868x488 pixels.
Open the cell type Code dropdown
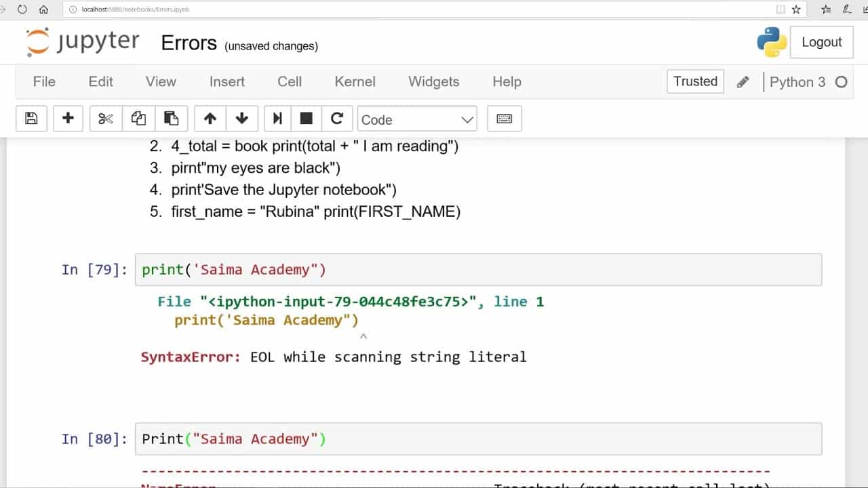[417, 119]
